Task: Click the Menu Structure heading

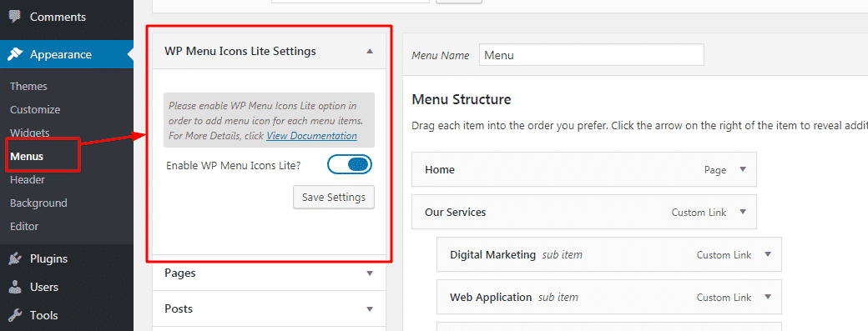Action: [x=461, y=100]
